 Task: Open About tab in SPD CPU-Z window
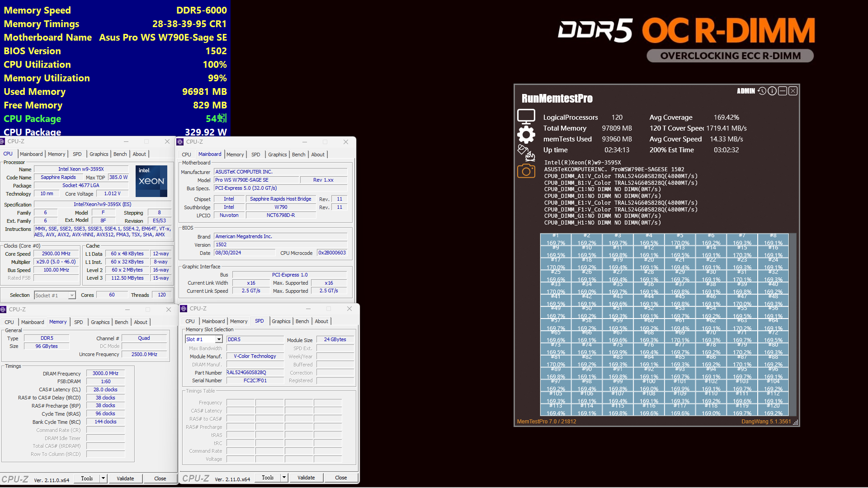point(321,321)
